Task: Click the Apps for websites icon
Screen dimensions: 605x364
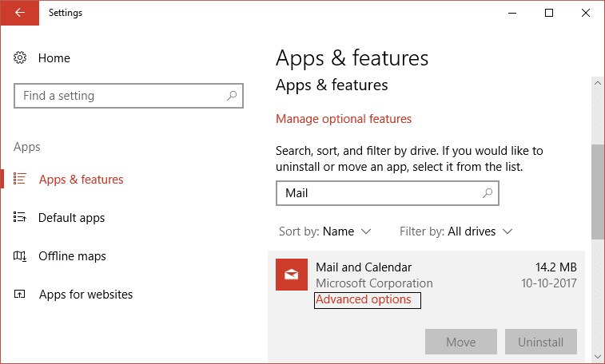Action: (21, 295)
